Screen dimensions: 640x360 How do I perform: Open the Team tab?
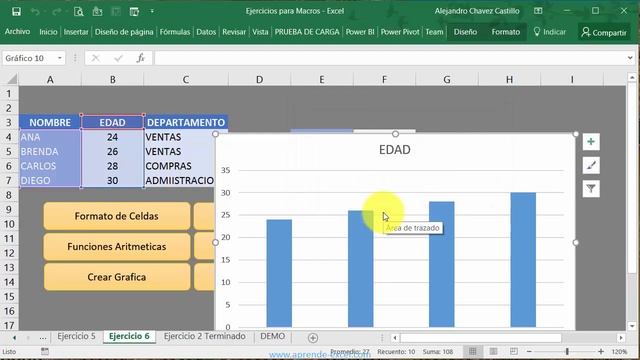[x=434, y=32]
